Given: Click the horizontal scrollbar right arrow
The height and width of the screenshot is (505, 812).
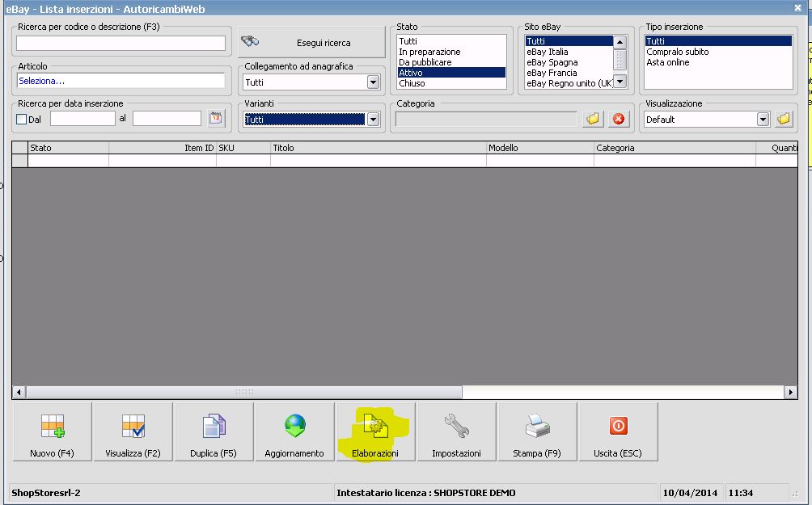Looking at the screenshot, I should 791,392.
